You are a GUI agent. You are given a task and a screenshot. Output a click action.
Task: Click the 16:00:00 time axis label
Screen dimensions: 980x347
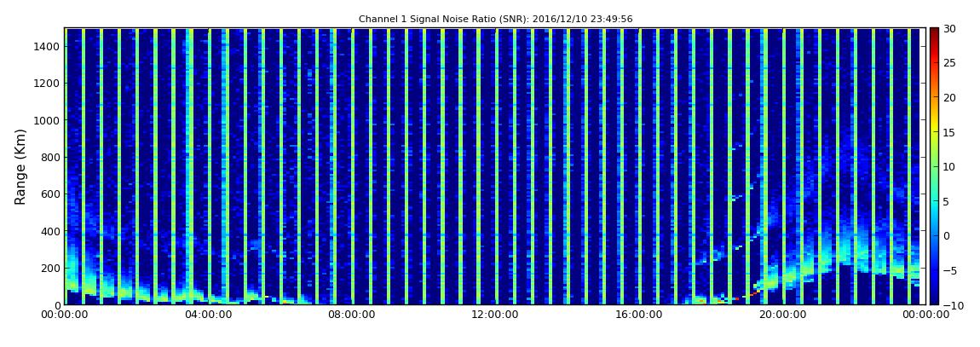click(638, 315)
